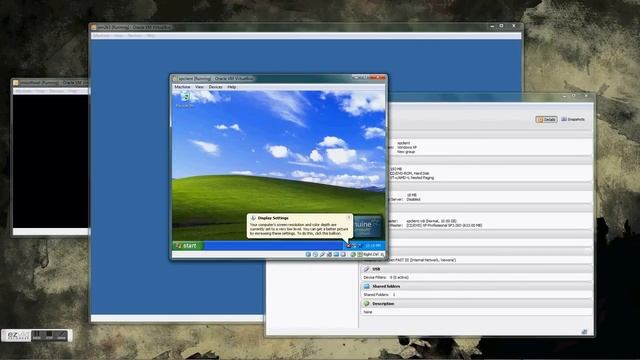Click the Windows XP taskbar clock
The image size is (640, 360).
[373, 246]
